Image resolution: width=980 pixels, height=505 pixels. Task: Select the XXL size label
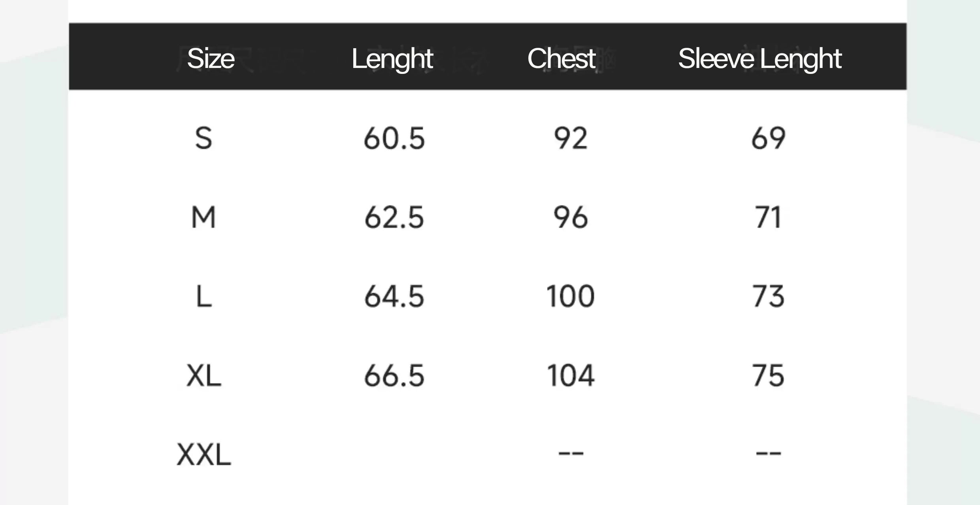(204, 455)
